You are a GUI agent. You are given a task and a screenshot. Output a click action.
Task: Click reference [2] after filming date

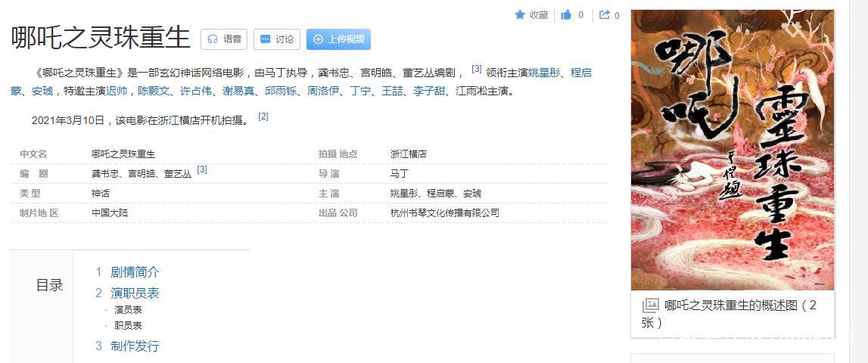coord(263,116)
